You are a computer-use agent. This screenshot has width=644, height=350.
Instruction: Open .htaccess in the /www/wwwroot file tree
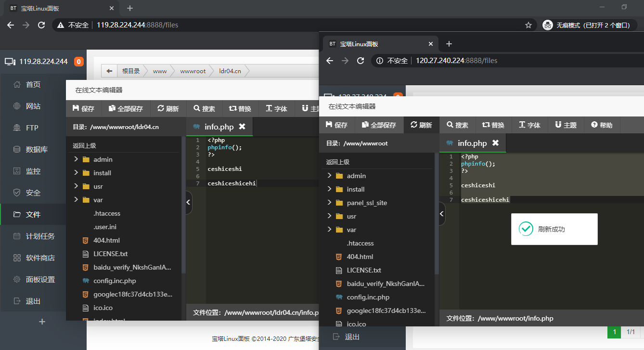pos(360,243)
